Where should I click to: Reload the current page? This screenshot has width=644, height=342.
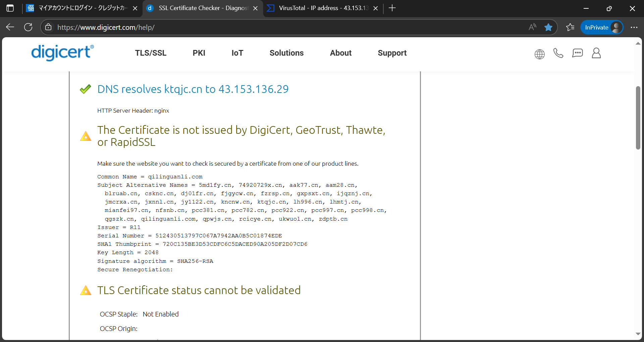(x=28, y=27)
